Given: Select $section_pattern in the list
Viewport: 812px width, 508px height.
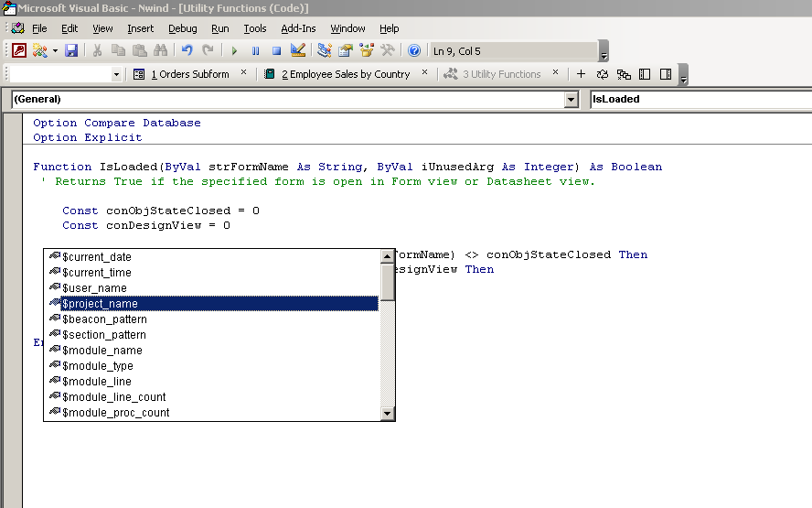Looking at the screenshot, I should (212, 335).
